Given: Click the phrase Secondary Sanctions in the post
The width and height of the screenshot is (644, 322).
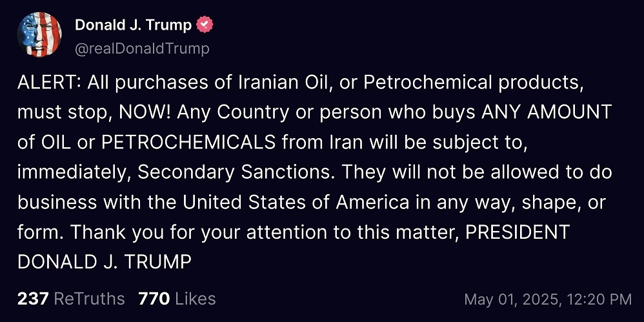Looking at the screenshot, I should point(234,172).
